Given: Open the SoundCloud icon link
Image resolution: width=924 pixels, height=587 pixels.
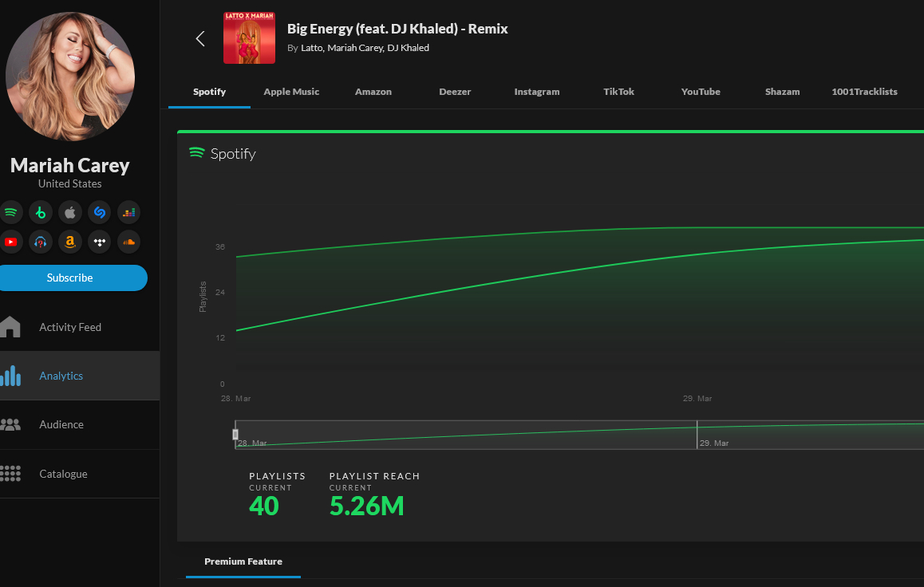Looking at the screenshot, I should tap(129, 242).
